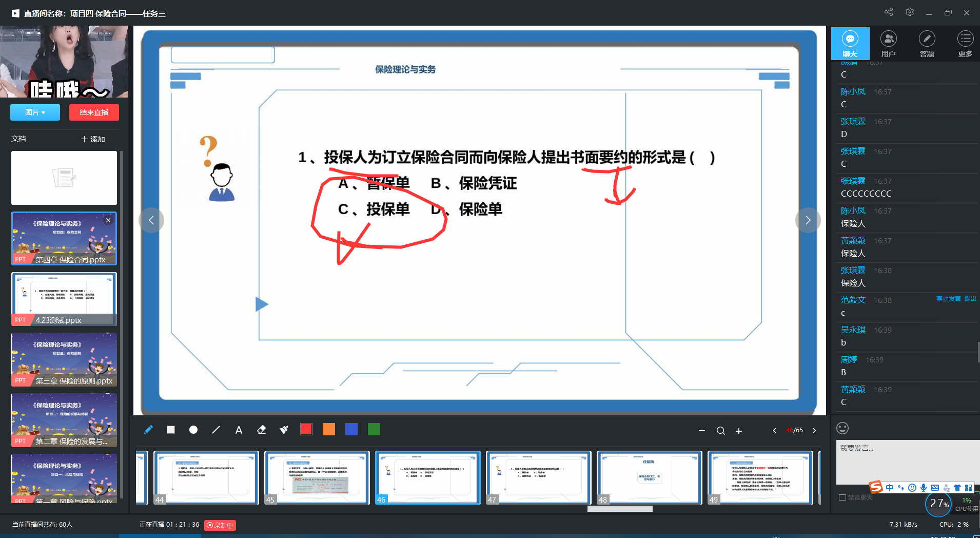Go to next page in page counter

tap(814, 431)
